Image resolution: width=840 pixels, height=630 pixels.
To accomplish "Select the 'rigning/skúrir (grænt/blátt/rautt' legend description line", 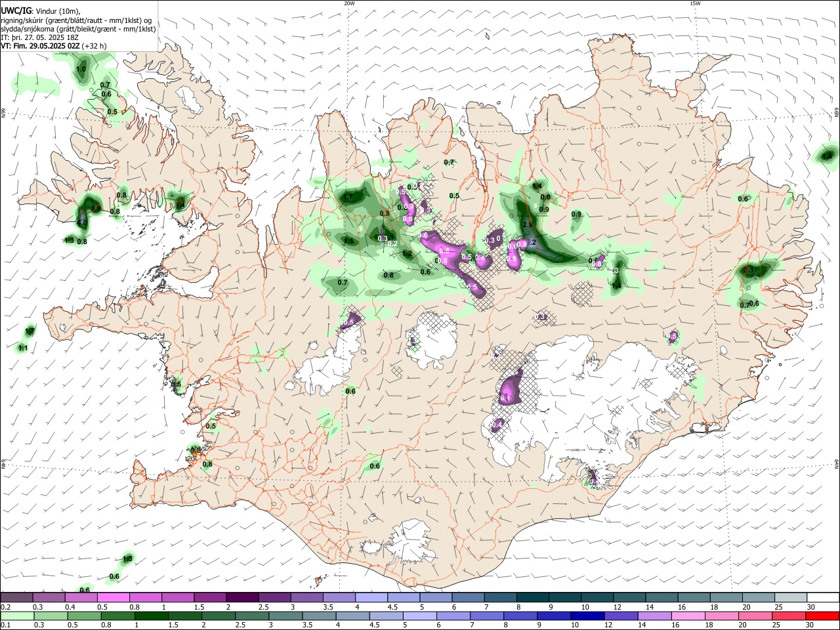I will click(76, 20).
